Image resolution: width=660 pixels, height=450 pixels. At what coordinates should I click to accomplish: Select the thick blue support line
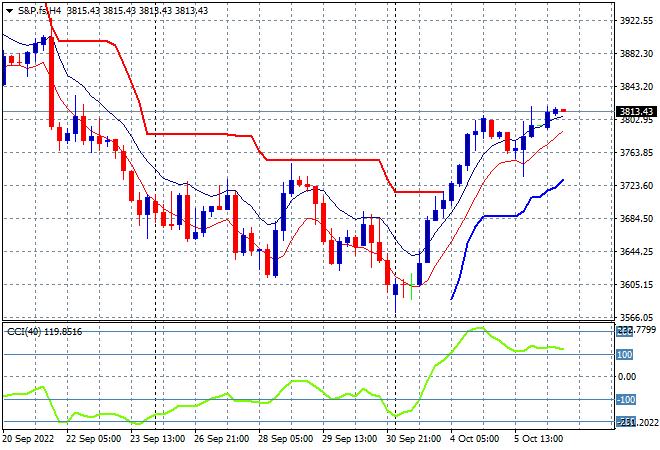coord(507,216)
